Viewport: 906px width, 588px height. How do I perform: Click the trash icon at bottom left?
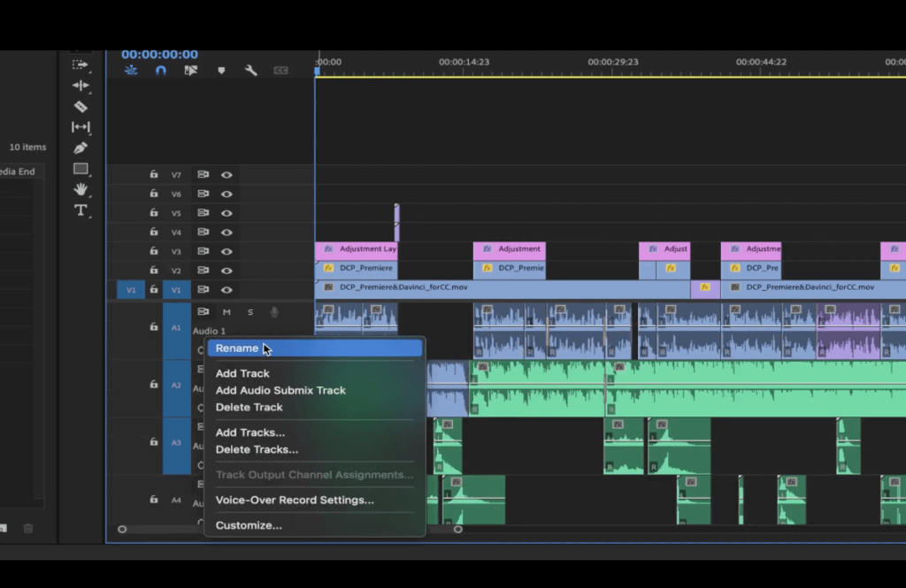click(27, 528)
